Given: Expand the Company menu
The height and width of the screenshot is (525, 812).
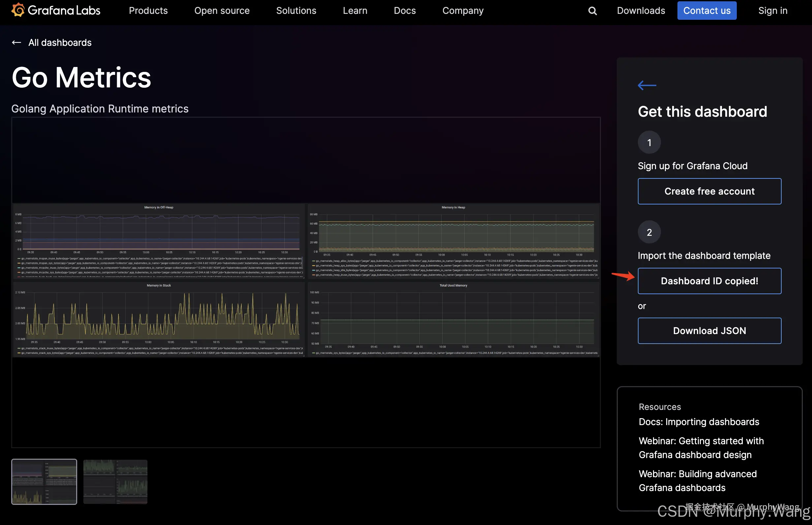Looking at the screenshot, I should click(463, 11).
